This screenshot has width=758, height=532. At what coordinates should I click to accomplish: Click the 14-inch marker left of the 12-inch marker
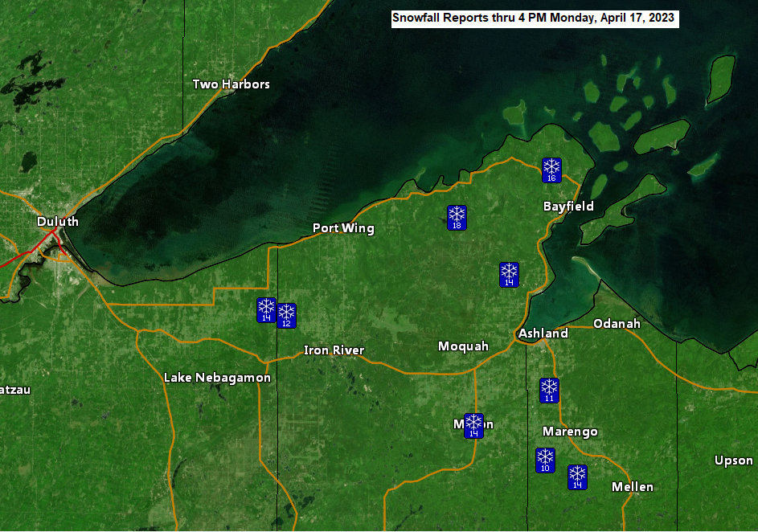[x=266, y=310]
